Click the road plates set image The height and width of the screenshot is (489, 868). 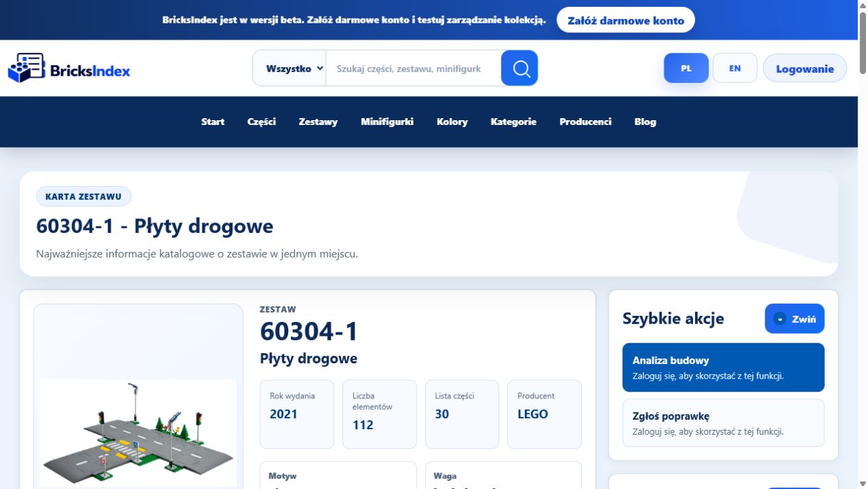point(138,433)
